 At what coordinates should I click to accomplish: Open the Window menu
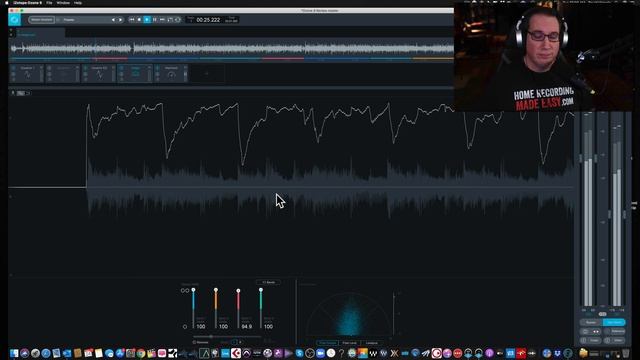point(63,2)
